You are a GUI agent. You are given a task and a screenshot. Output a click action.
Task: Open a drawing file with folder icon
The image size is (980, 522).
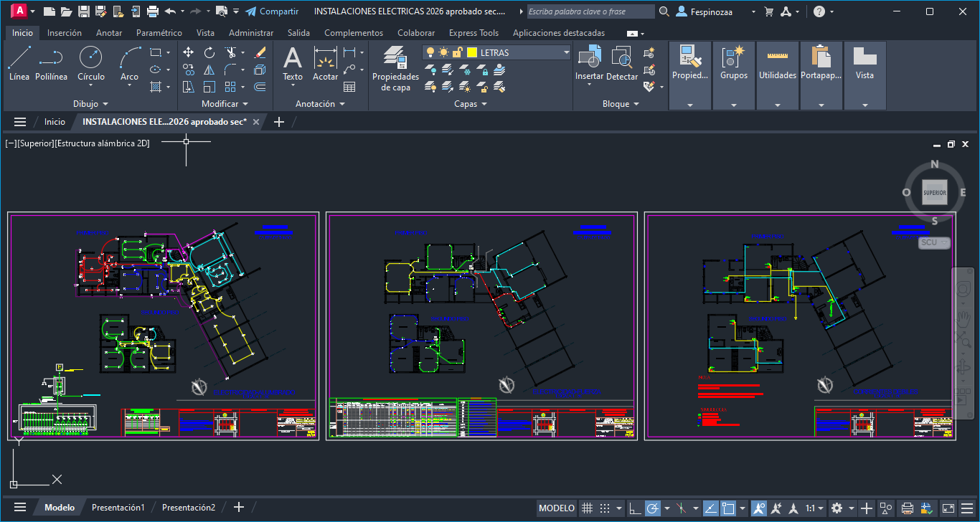click(x=66, y=11)
